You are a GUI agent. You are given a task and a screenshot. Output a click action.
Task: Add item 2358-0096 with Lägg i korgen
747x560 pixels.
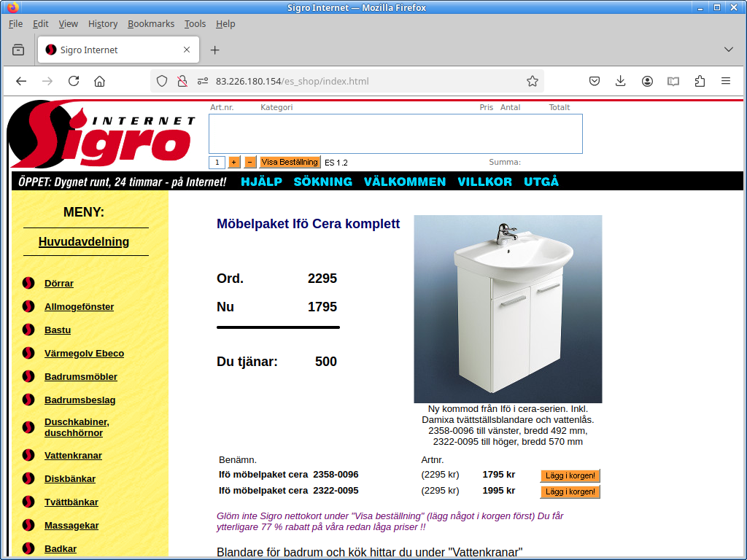pyautogui.click(x=570, y=475)
